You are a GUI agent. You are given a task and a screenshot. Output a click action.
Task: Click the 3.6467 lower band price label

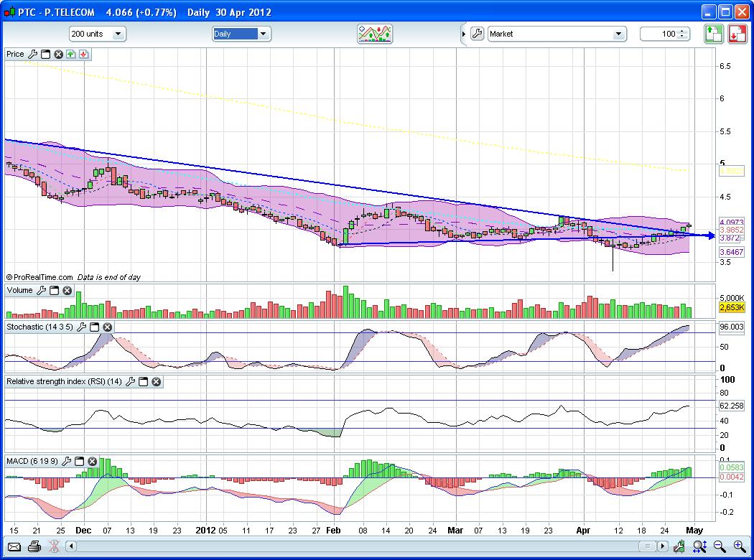click(732, 252)
